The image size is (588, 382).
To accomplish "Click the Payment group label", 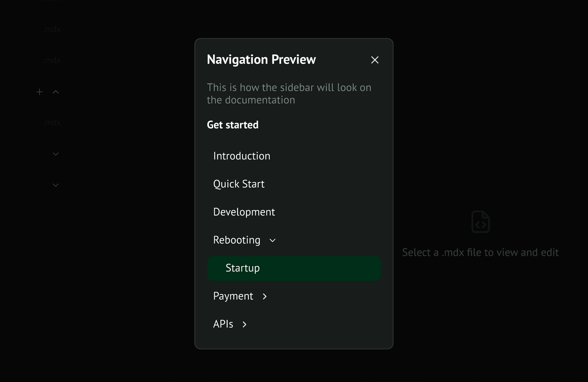I will pos(233,296).
